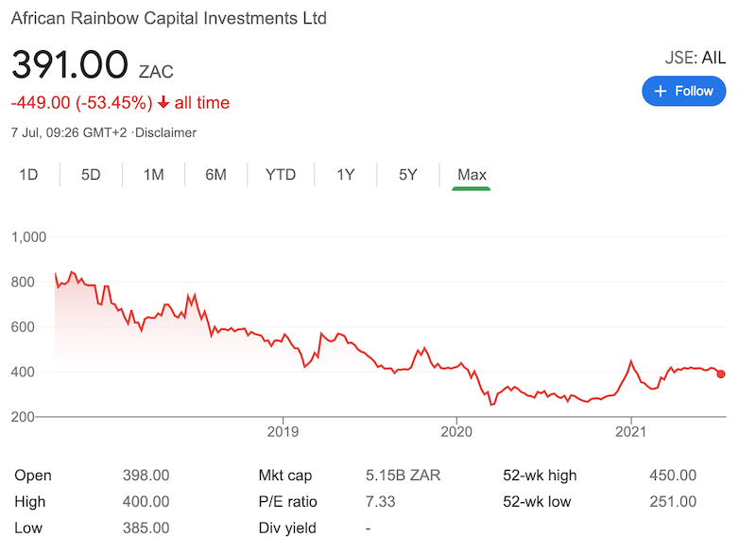Click the High label in the stats table

[x=30, y=501]
